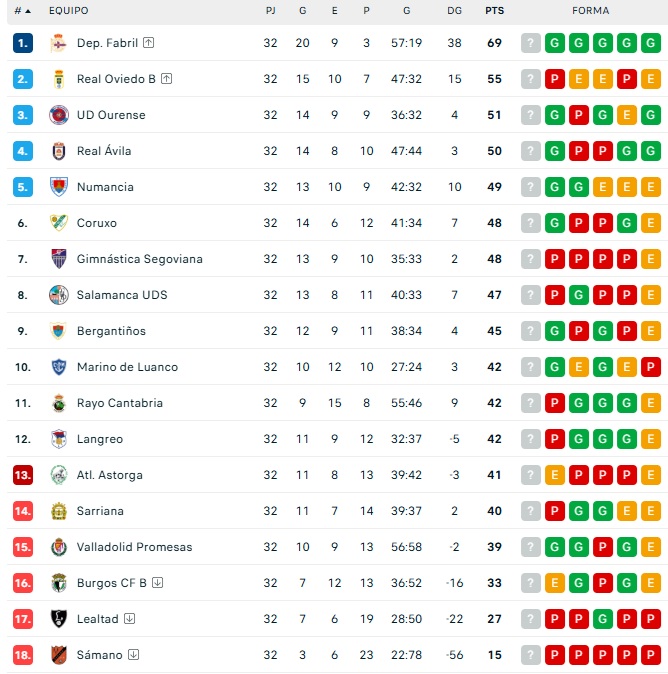
Task: Click Sámano's last red P form badge
Action: (x=651, y=655)
